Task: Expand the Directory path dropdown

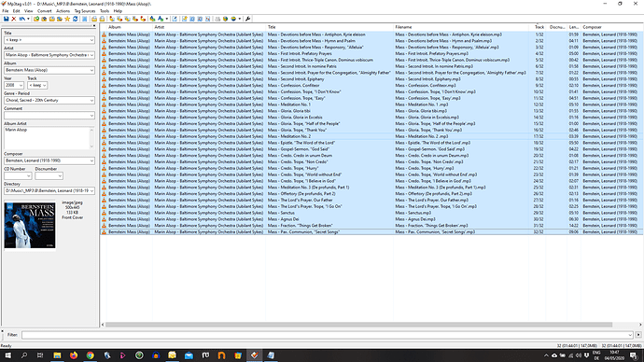Action: 91,191
